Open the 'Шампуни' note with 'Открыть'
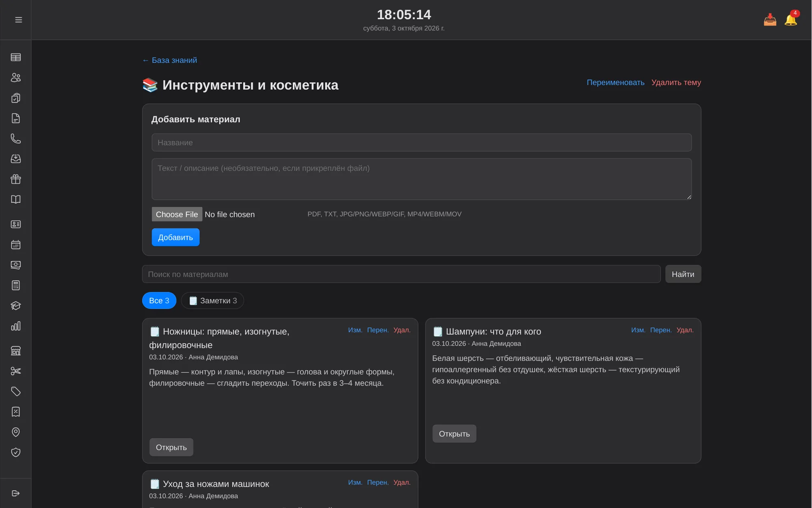The width and height of the screenshot is (812, 508). point(454,434)
